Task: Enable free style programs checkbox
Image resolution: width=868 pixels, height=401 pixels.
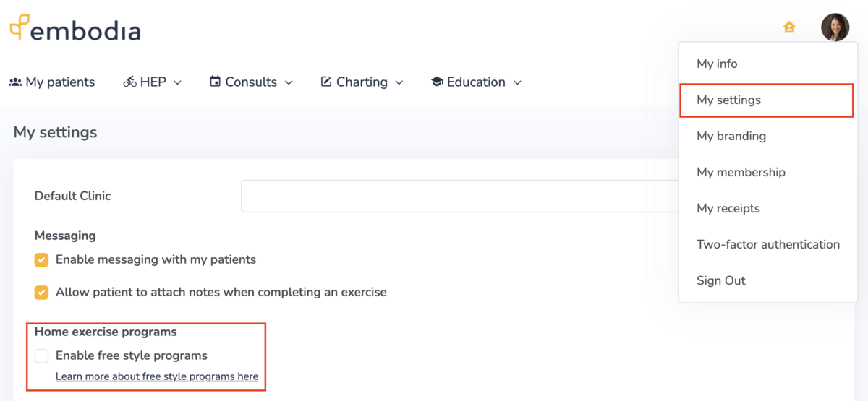Action: click(42, 355)
